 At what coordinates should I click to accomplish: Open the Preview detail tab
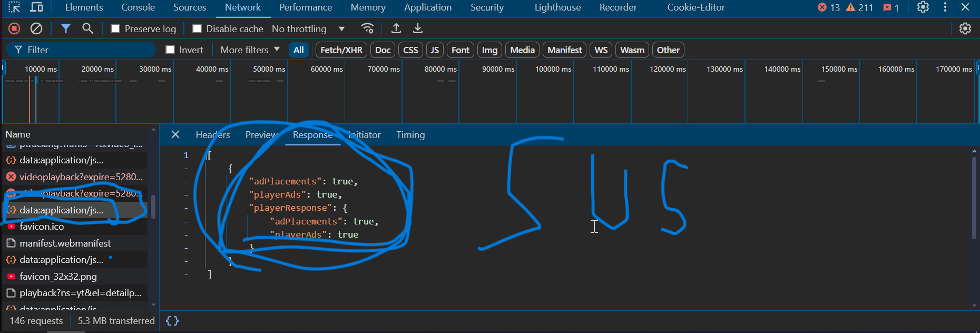coord(261,135)
